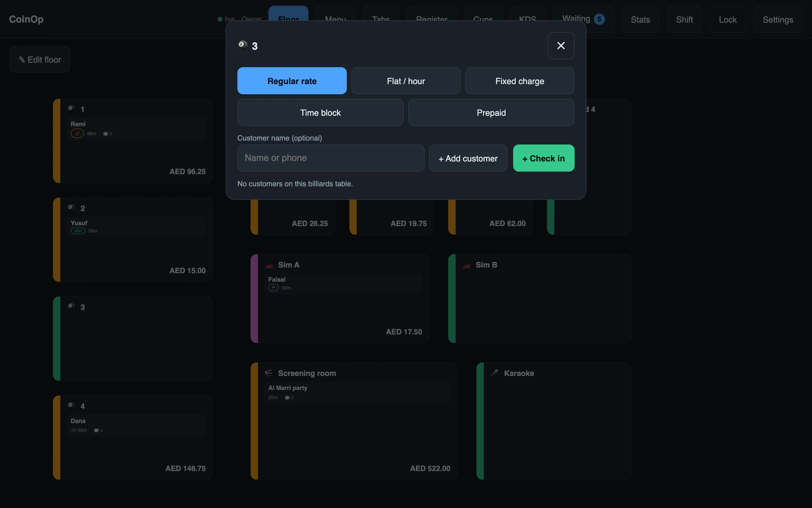Click the Edit floor button

(39, 60)
